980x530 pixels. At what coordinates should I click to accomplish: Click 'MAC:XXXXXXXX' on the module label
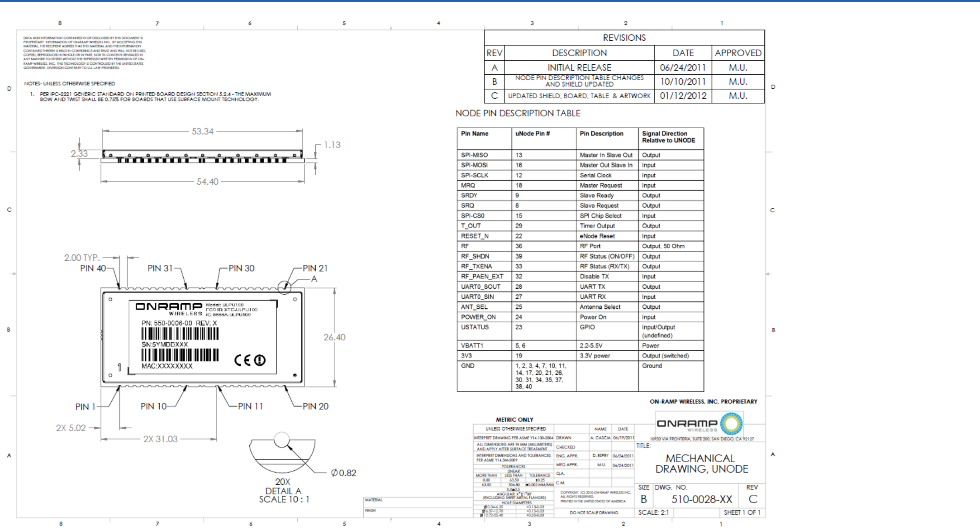[x=167, y=366]
